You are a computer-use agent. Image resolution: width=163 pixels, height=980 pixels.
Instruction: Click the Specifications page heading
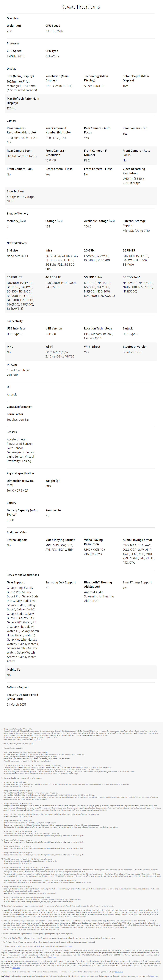pyautogui.click(x=81, y=7)
